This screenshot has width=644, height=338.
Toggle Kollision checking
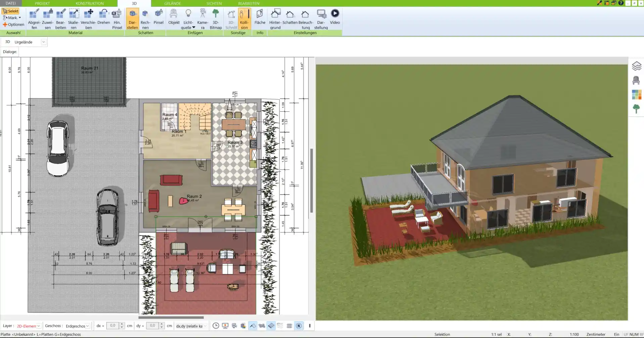pos(244,19)
